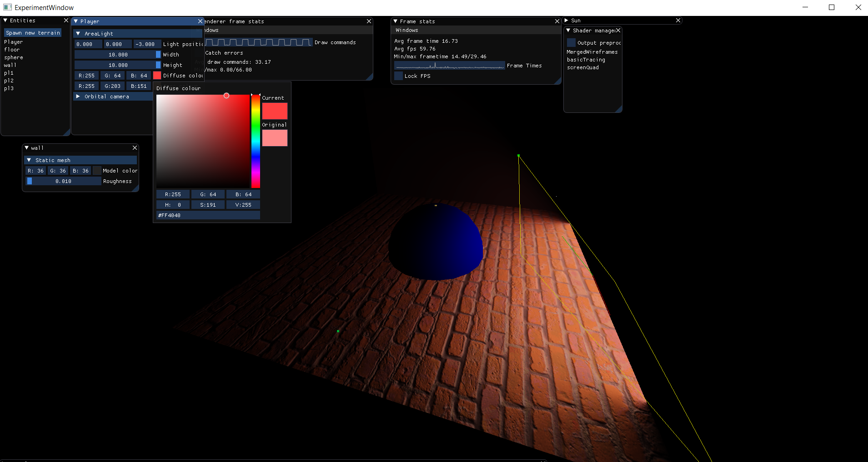Toggle Model color in the wall panel
Viewport: 868px width, 462px height.
pyautogui.click(x=98, y=170)
